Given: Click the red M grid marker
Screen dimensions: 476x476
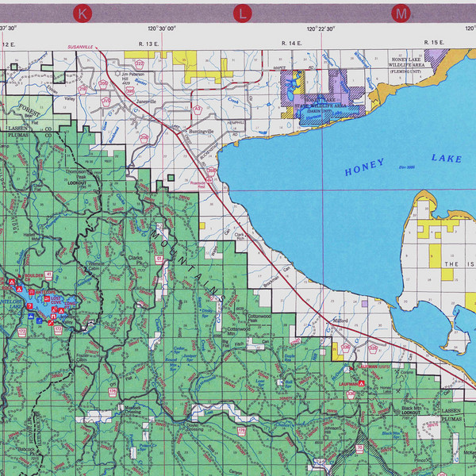Looking at the screenshot, I should tap(402, 13).
